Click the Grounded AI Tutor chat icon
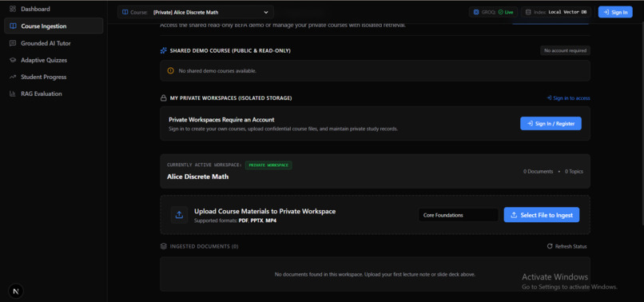This screenshot has width=644, height=302. coord(13,43)
